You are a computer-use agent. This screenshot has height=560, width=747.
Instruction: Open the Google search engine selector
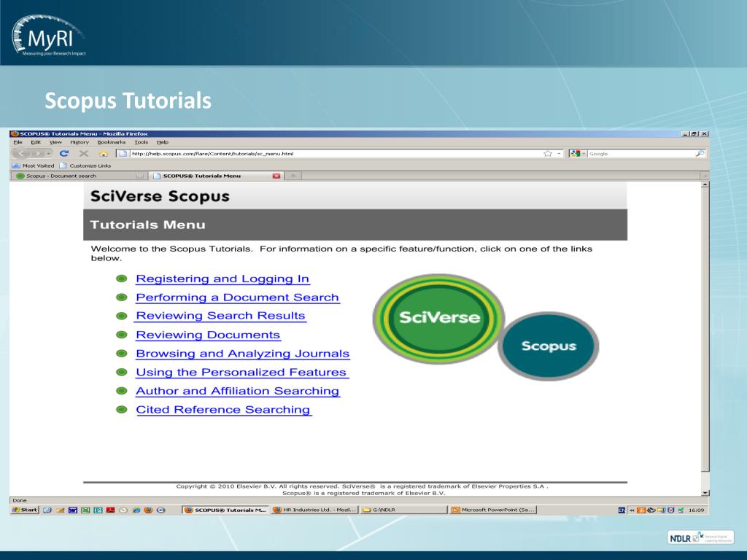coord(578,153)
